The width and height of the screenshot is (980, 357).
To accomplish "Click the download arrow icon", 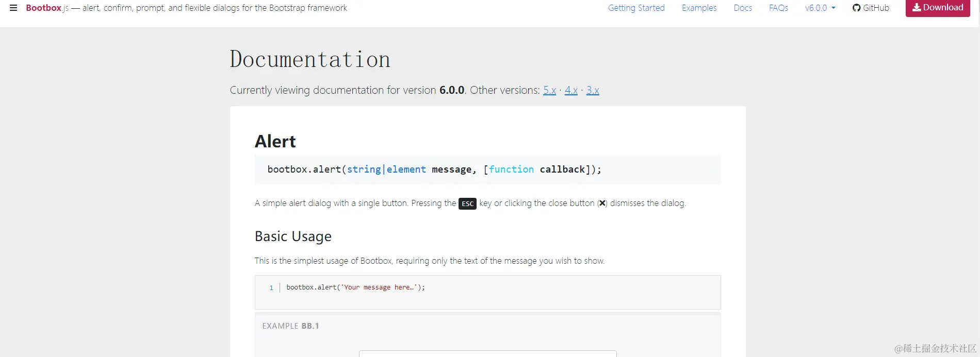I will [x=917, y=7].
